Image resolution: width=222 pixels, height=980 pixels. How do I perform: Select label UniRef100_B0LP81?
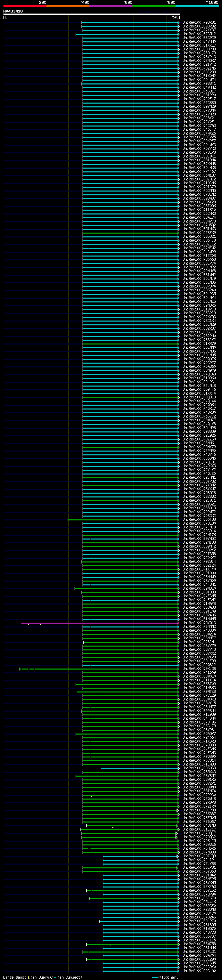tap(199, 868)
